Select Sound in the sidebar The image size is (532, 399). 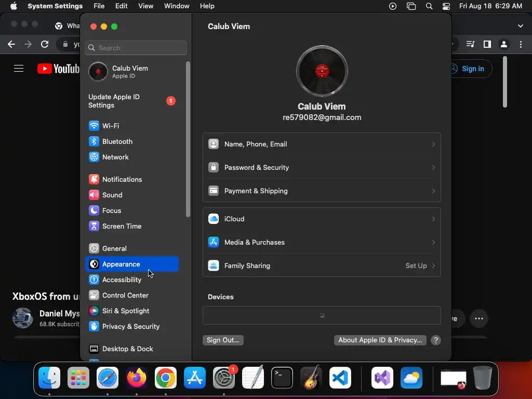coord(131,195)
